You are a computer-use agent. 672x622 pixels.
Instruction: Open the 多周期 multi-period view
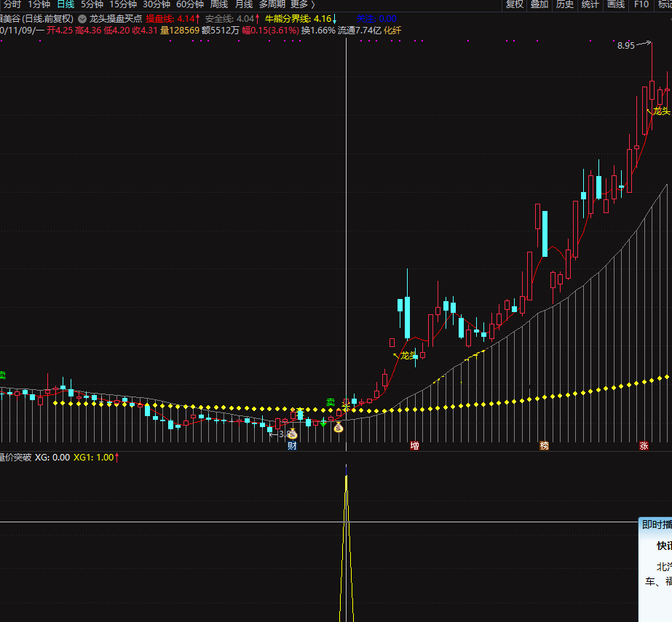tap(272, 4)
